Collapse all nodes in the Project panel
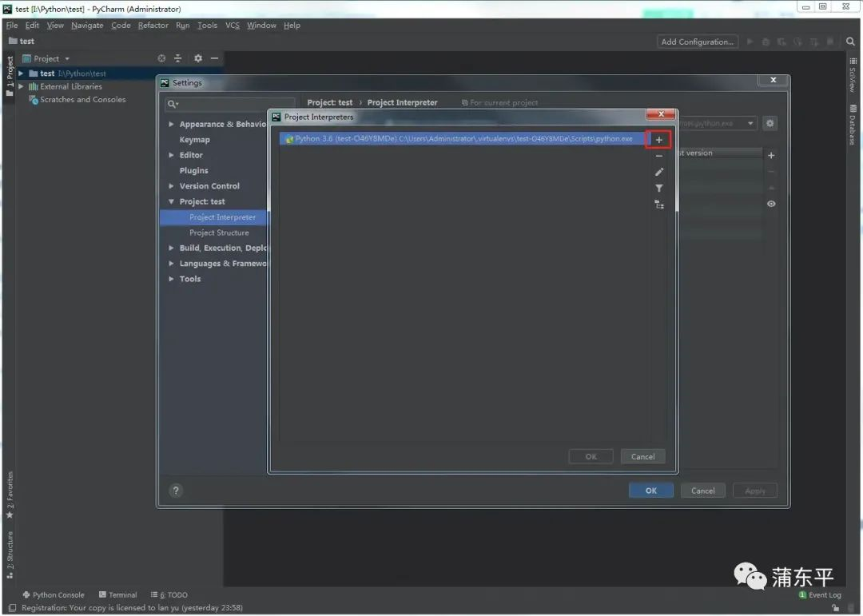This screenshot has height=616, width=863. tap(179, 58)
